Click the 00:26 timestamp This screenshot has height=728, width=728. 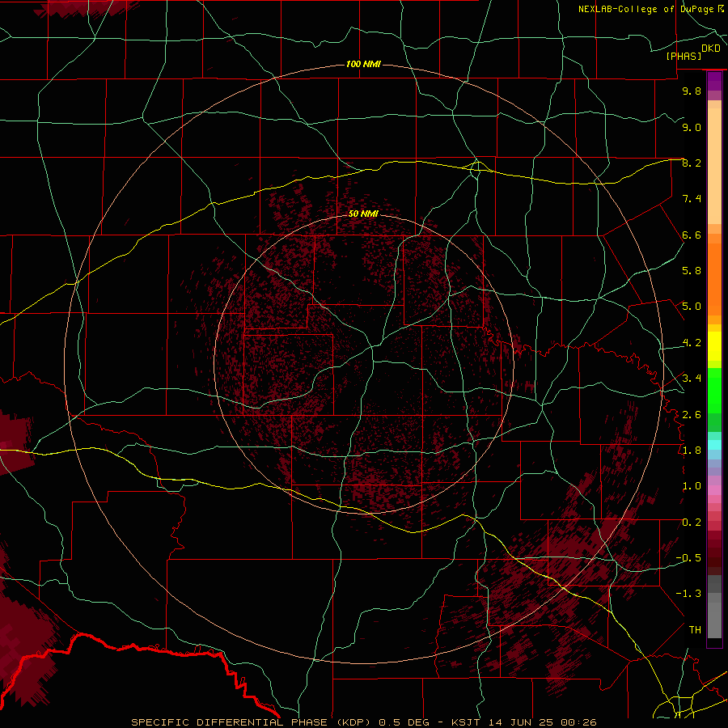pos(578,722)
